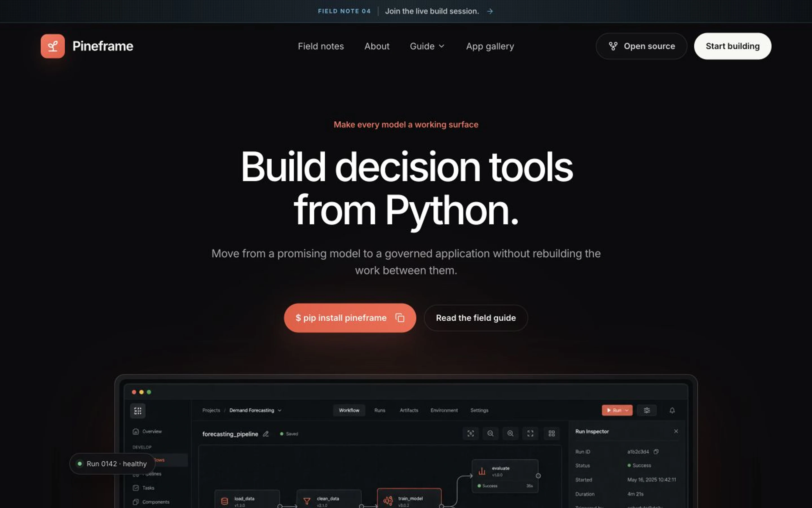Switch to the Runs tab
Viewport: 812px width, 508px height.
coord(380,410)
